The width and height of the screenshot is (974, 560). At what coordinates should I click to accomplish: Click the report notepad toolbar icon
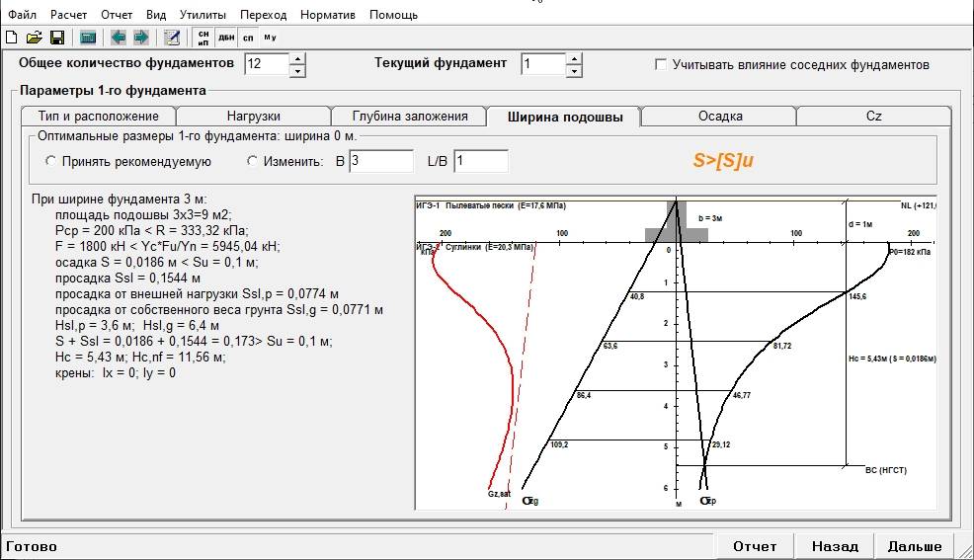tap(172, 38)
